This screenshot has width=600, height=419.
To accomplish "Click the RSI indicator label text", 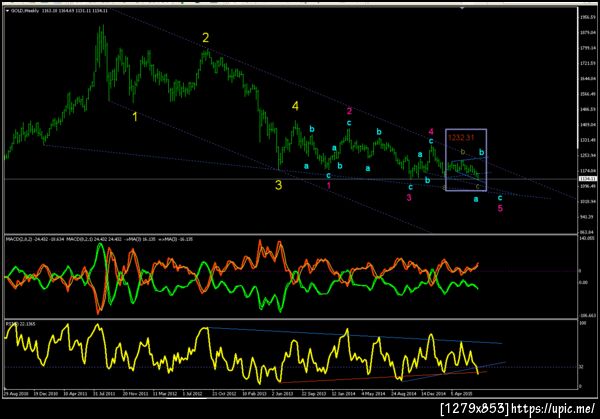I will [x=20, y=324].
